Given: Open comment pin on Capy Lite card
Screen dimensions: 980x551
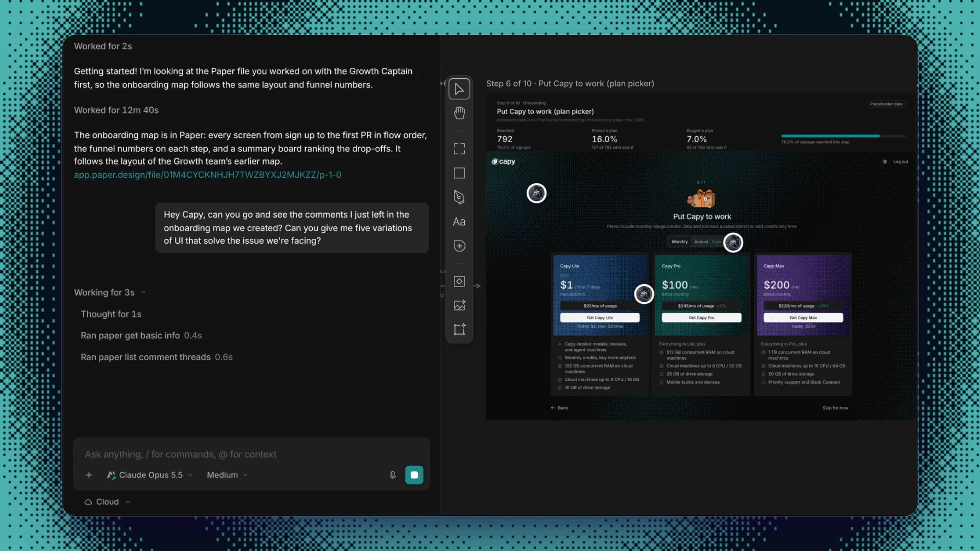Looking at the screenshot, I should (x=644, y=294).
